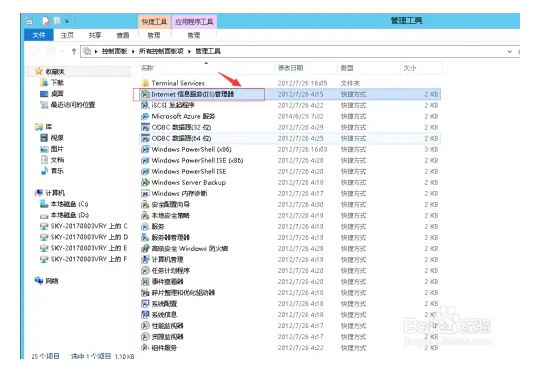Open 下载 in the navigation pane
The width and height of the screenshot is (547, 375).
(x=57, y=83)
